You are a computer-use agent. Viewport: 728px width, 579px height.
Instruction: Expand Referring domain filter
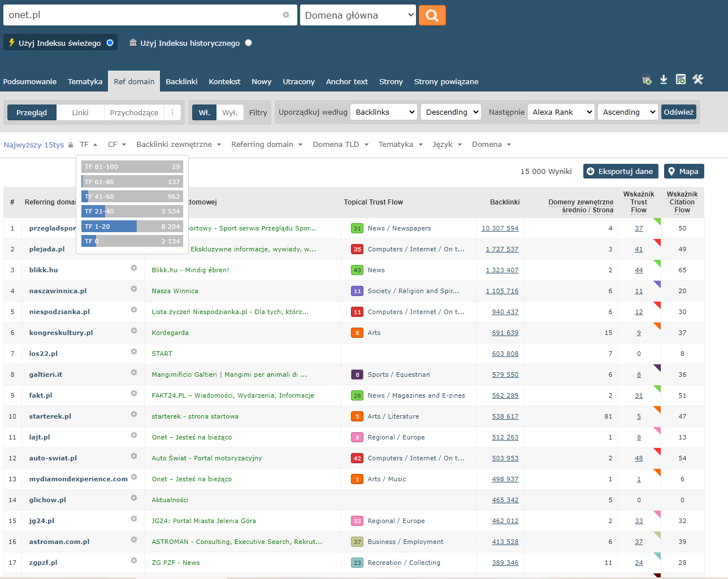coord(267,145)
